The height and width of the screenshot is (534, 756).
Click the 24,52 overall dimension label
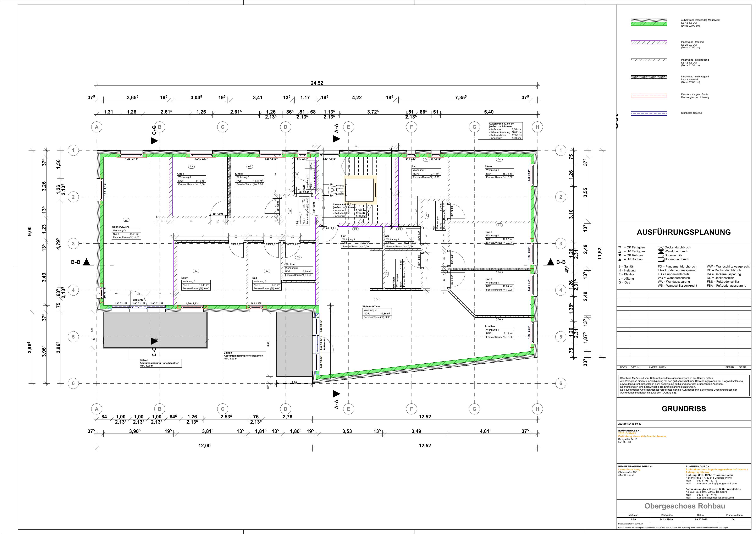(317, 83)
